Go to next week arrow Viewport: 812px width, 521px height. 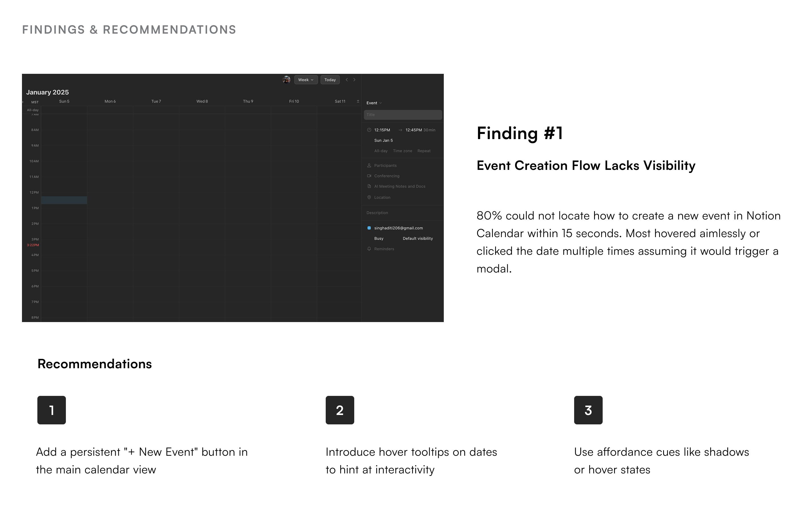(x=355, y=80)
